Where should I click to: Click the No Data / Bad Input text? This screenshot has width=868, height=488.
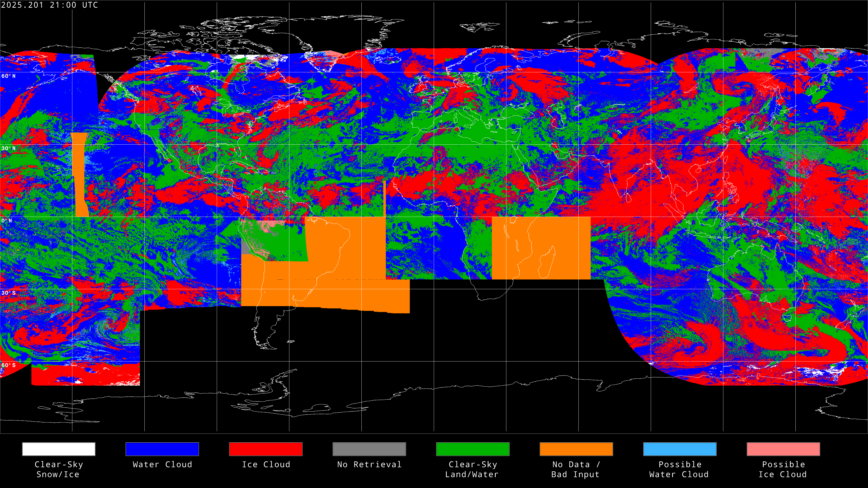(x=576, y=469)
